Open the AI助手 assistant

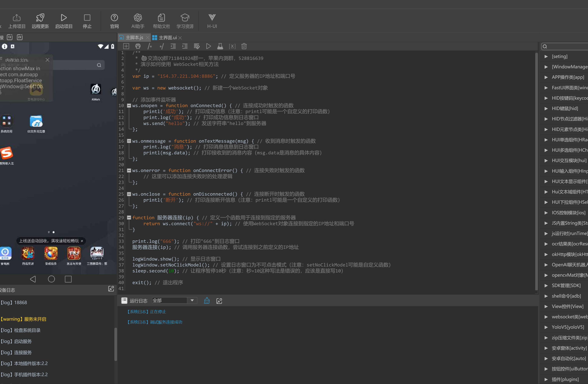[138, 18]
